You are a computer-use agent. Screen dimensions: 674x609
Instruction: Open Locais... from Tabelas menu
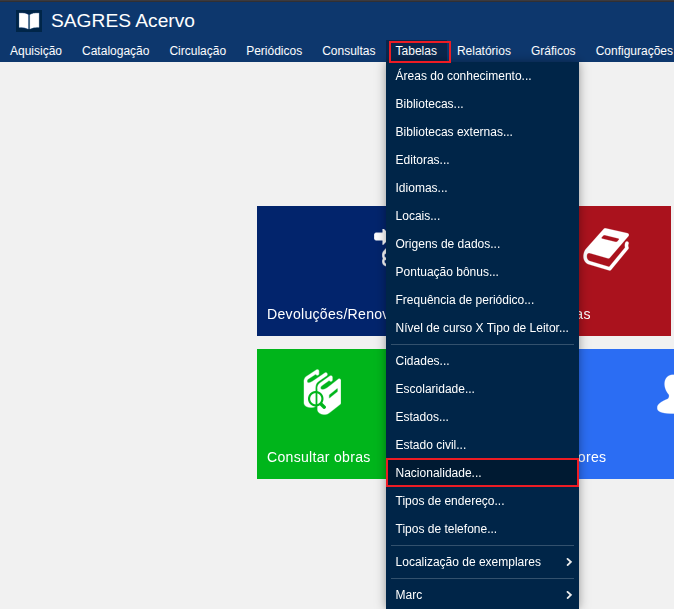click(482, 216)
